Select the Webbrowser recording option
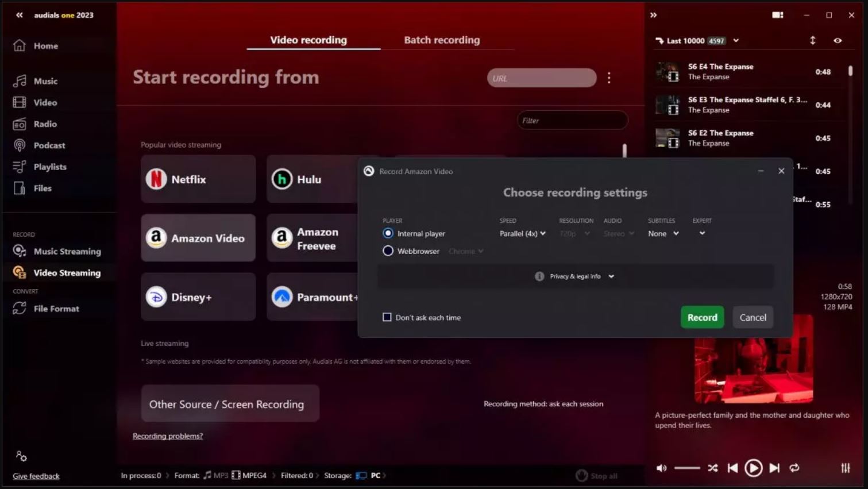The height and width of the screenshot is (489, 868). coord(388,251)
